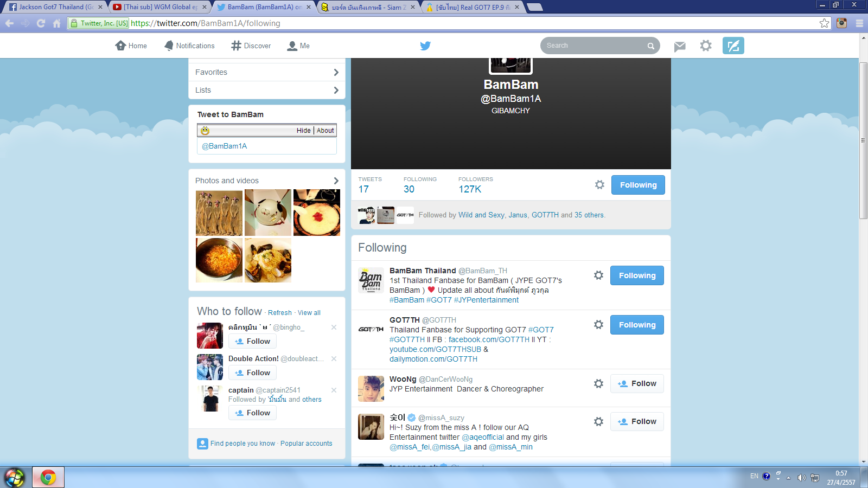The image size is (868, 488).
Task: Open the @aqeofficial mention link
Action: pos(483,437)
